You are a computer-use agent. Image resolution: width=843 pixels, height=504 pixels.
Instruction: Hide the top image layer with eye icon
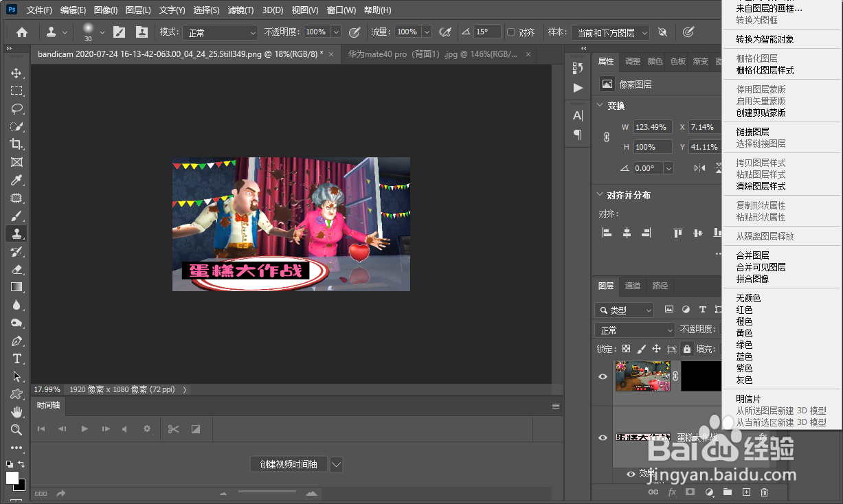click(603, 376)
